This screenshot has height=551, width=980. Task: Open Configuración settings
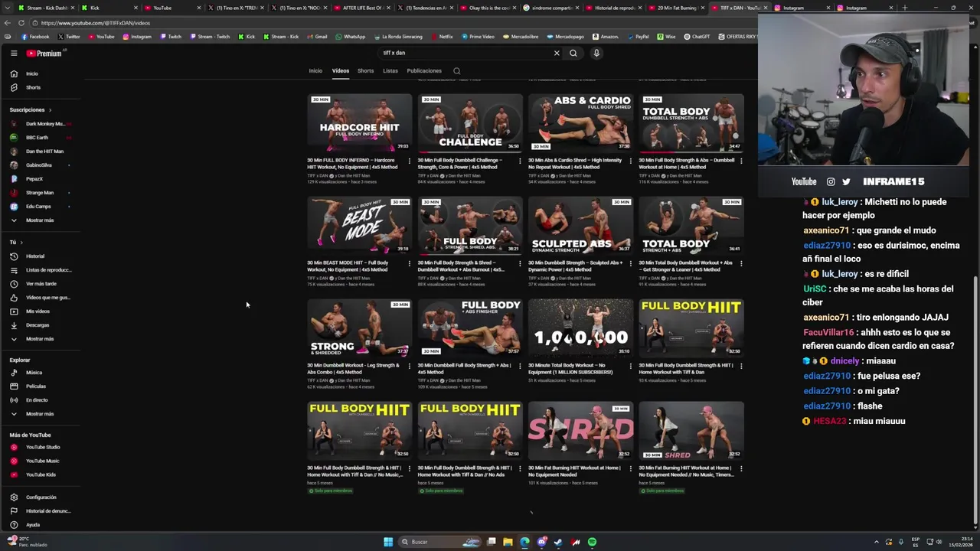click(x=34, y=497)
